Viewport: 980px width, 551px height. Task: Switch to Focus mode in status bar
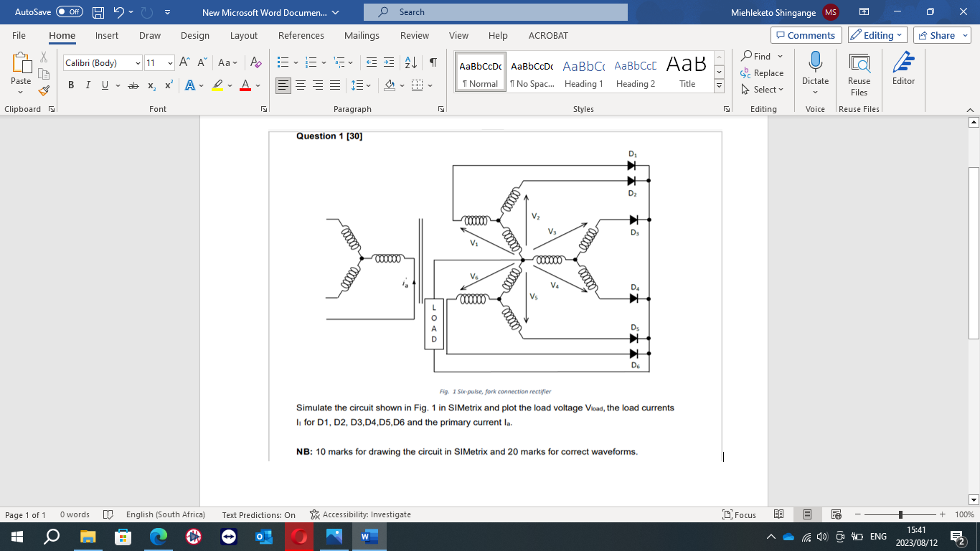739,514
